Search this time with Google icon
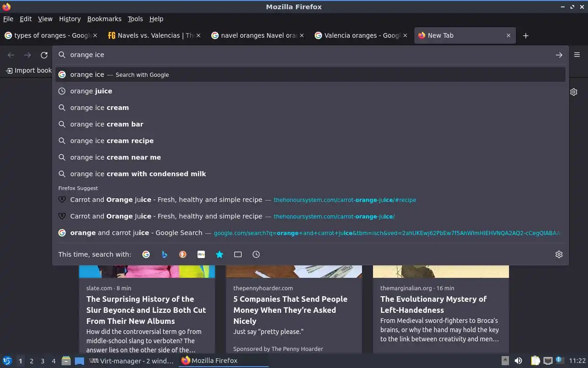The image size is (588, 368). (146, 254)
